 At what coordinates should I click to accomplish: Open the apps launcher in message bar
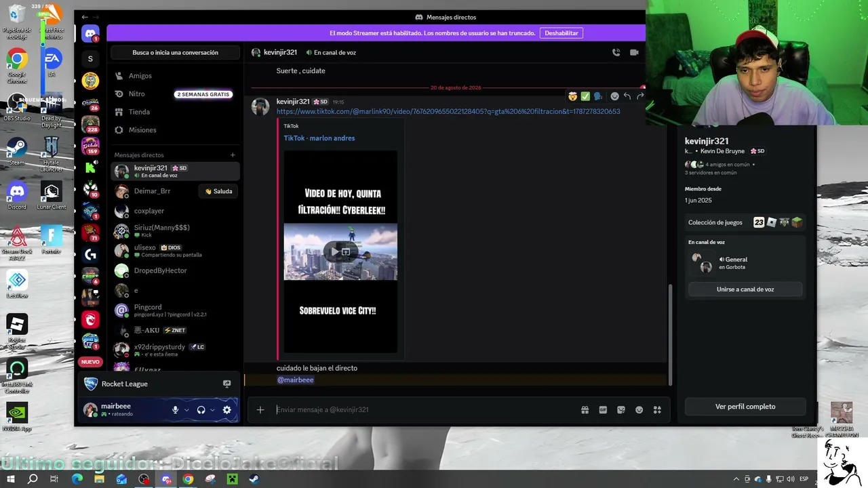657,409
